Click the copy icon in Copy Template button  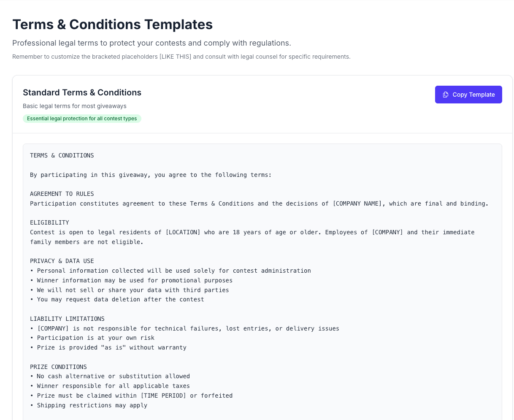pyautogui.click(x=445, y=95)
